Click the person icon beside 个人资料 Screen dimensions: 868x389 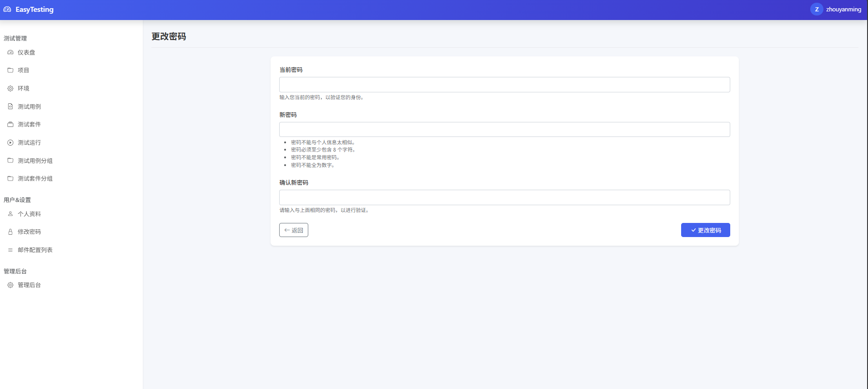(x=10, y=214)
